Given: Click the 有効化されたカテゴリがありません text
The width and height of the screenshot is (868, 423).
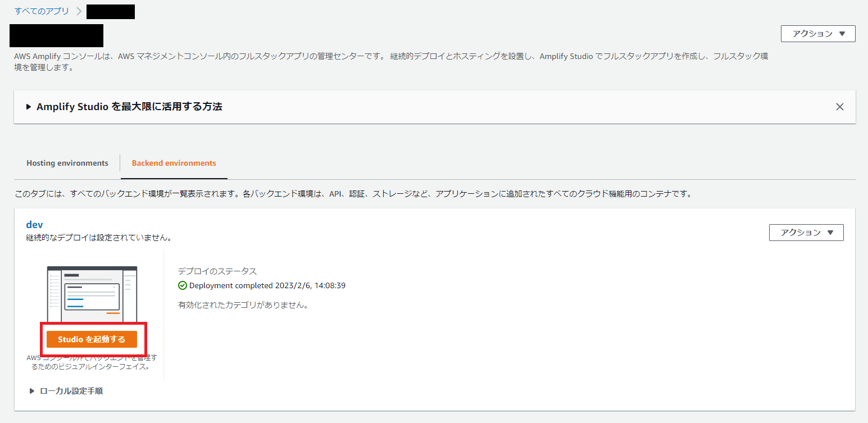Looking at the screenshot, I should point(243,305).
